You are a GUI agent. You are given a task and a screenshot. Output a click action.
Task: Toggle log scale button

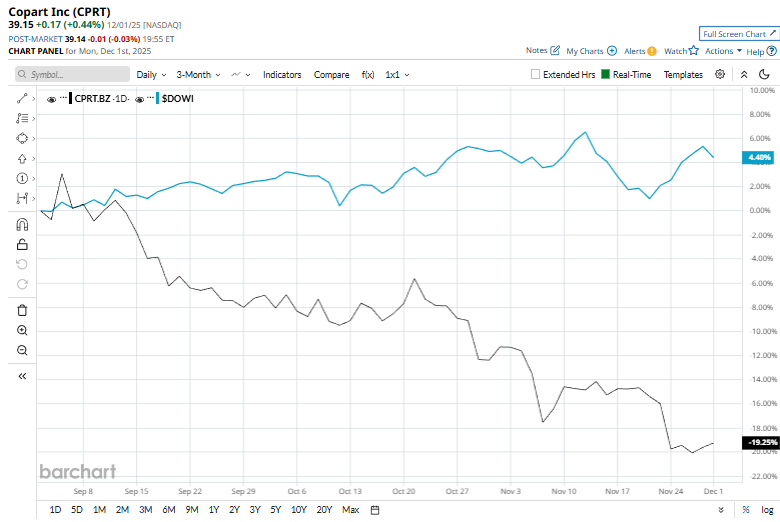pyautogui.click(x=767, y=510)
